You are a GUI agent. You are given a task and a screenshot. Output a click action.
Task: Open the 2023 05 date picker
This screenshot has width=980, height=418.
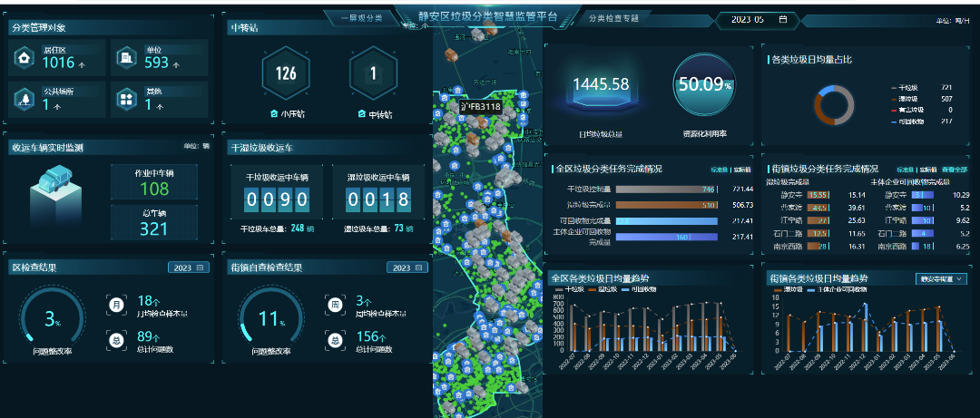coord(756,19)
